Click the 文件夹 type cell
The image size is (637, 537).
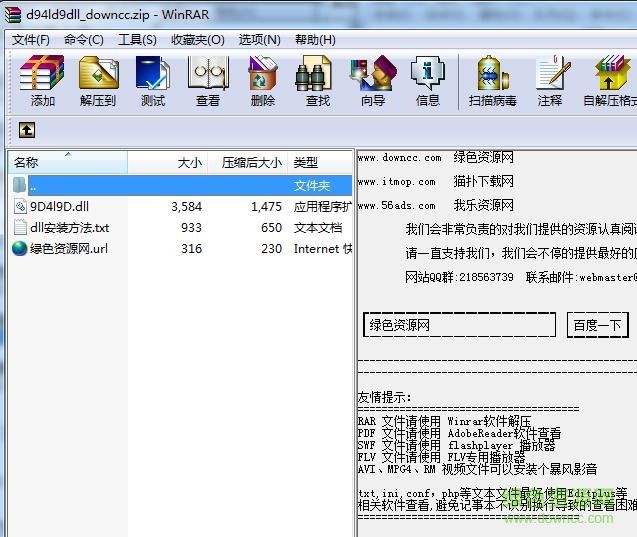coord(312,186)
